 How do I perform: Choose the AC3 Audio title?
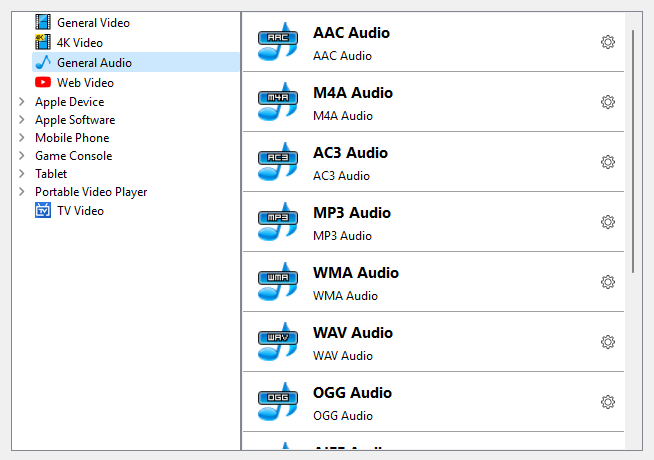coord(351,153)
